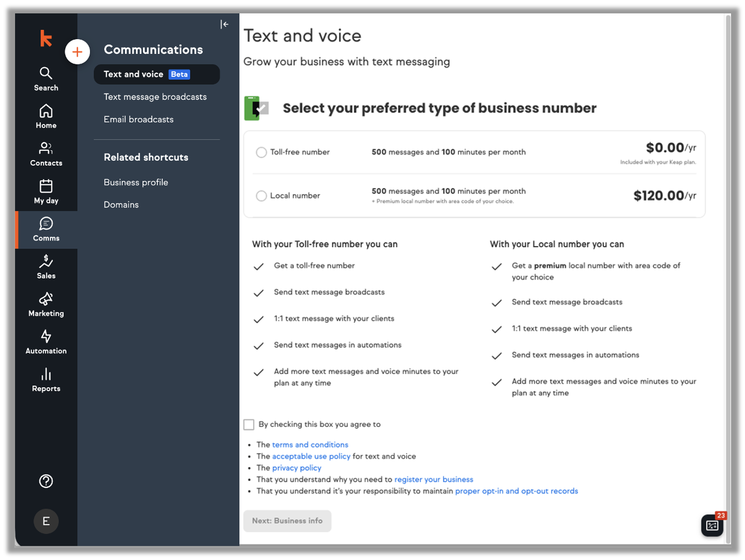Image resolution: width=745 pixels, height=560 pixels.
Task: Collapse the Communications side panel
Action: (224, 24)
